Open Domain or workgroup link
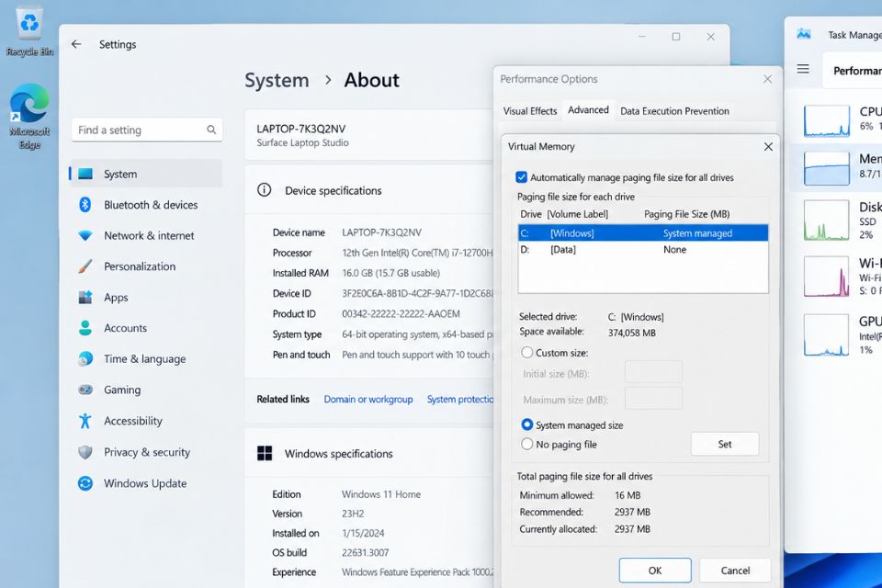Screen dimensions: 882x588 tap(367, 399)
